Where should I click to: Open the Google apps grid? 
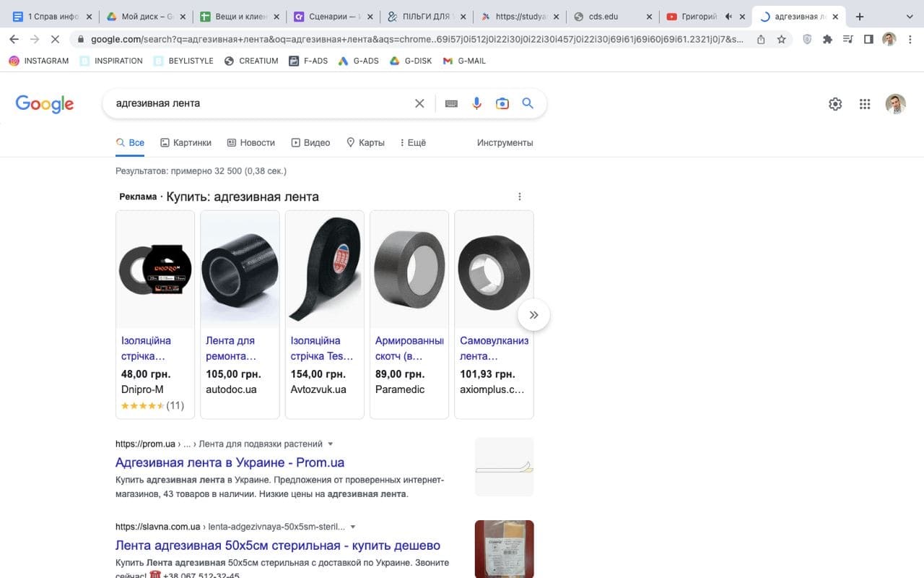click(865, 104)
